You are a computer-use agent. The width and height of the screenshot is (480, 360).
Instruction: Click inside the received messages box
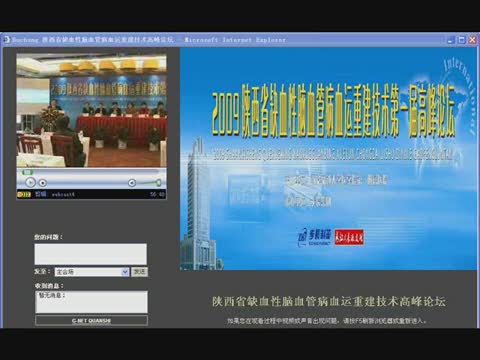click(x=91, y=302)
